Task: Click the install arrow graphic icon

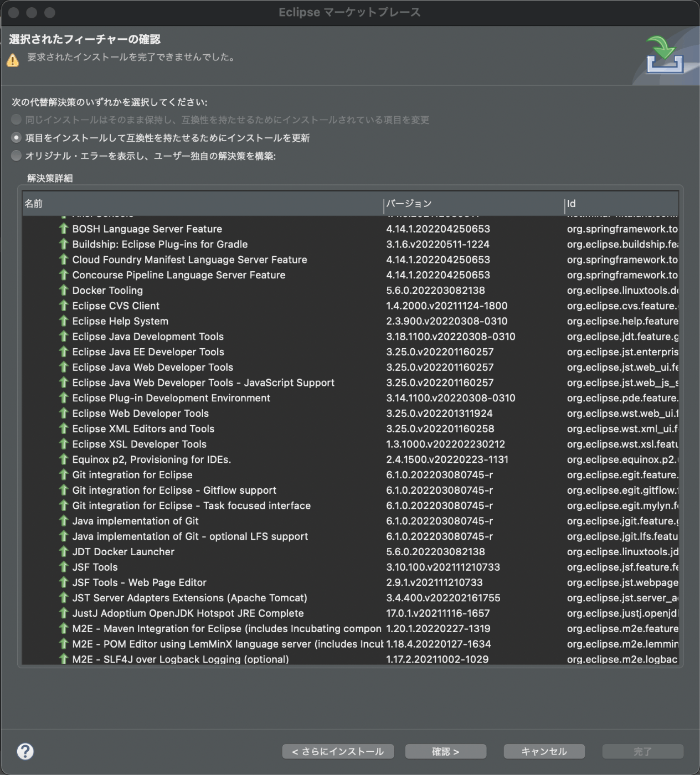Action: 665,54
